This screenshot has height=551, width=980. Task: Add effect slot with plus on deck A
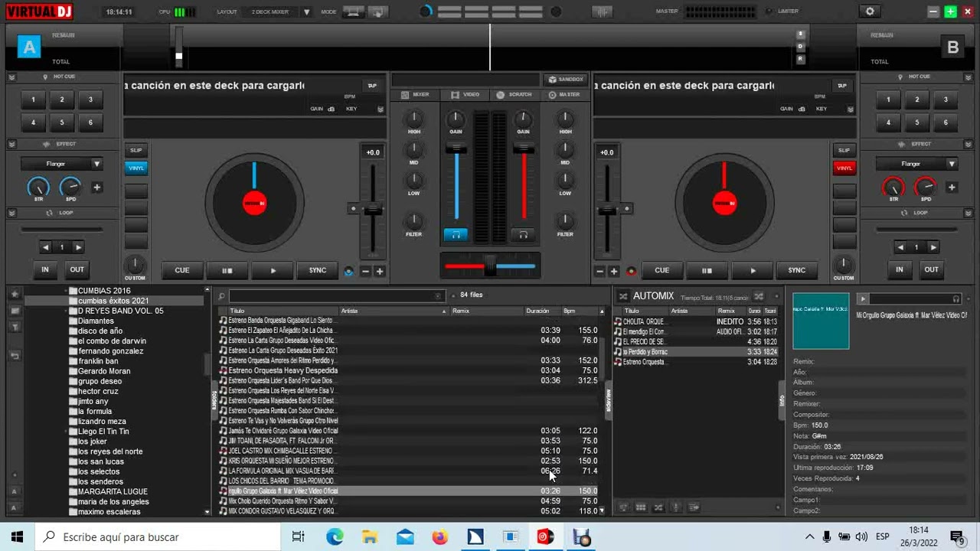[x=97, y=187]
